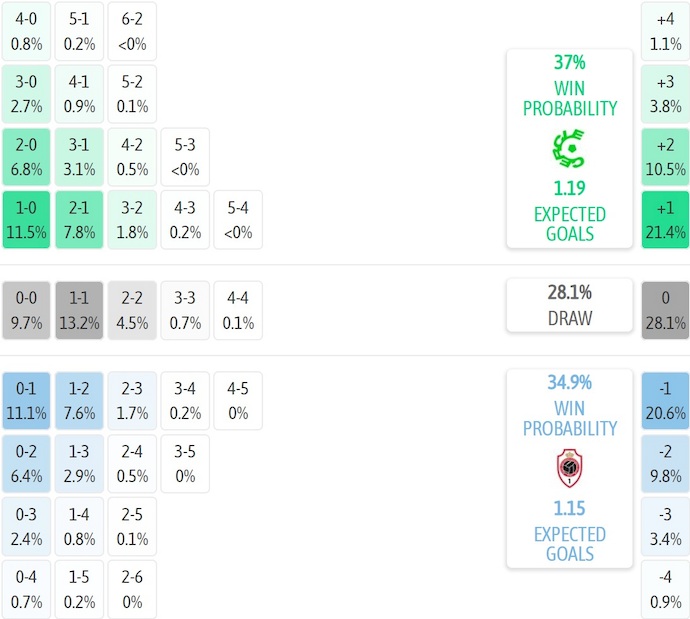Pick the 1-2 scoreline at 7.6%
This screenshot has width=690, height=619.
coord(79,400)
